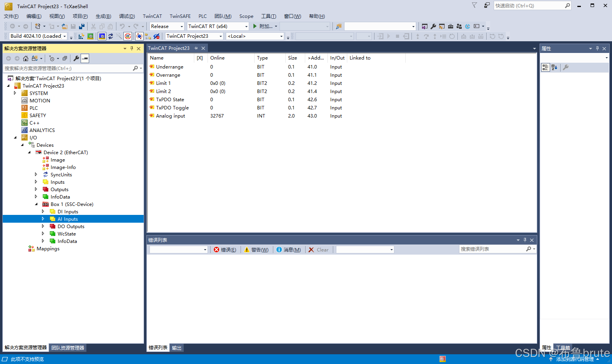Click the Open File toolbar icon
The width and height of the screenshot is (612, 364).
click(65, 26)
